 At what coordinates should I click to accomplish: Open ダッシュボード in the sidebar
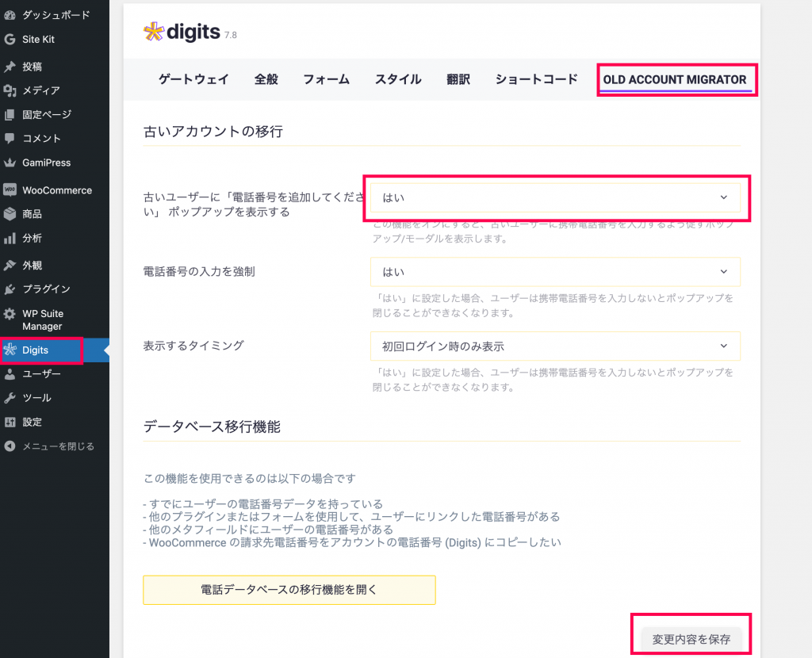(55, 15)
